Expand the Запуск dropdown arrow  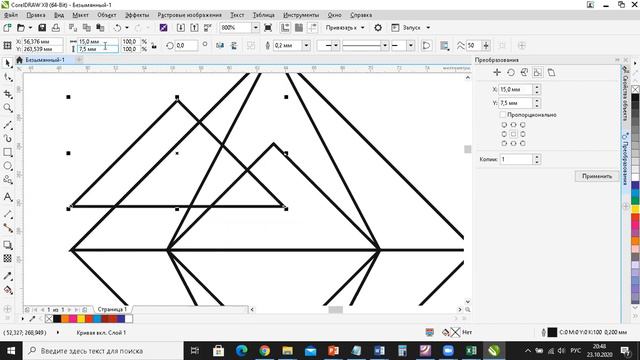(x=428, y=28)
